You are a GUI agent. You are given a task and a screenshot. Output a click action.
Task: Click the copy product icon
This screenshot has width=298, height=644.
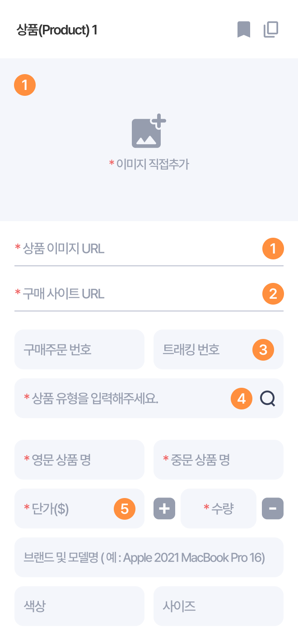coord(271,30)
